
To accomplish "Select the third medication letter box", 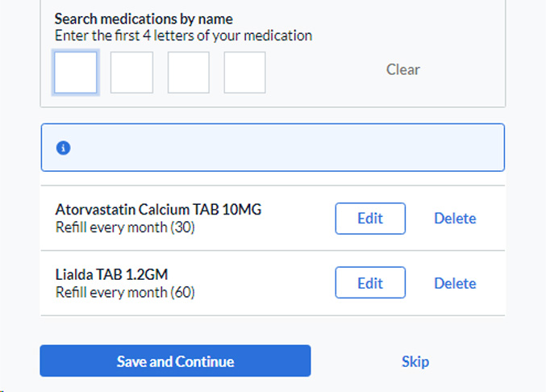I will tap(189, 73).
